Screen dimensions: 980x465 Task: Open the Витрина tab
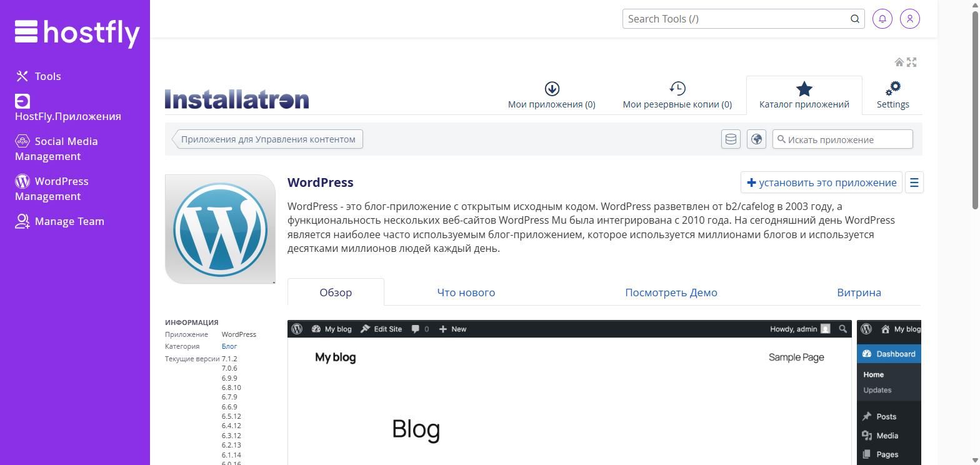pos(859,292)
